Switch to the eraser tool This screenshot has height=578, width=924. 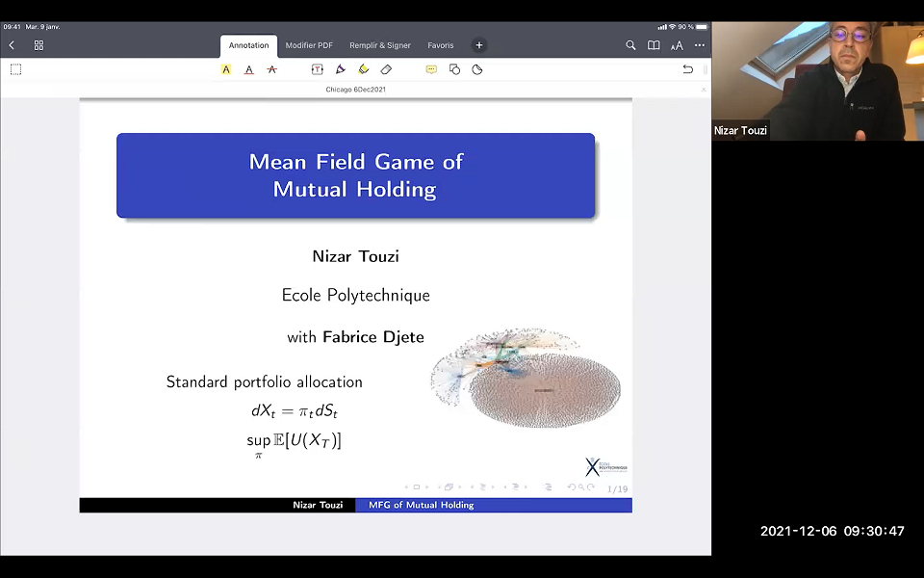386,68
